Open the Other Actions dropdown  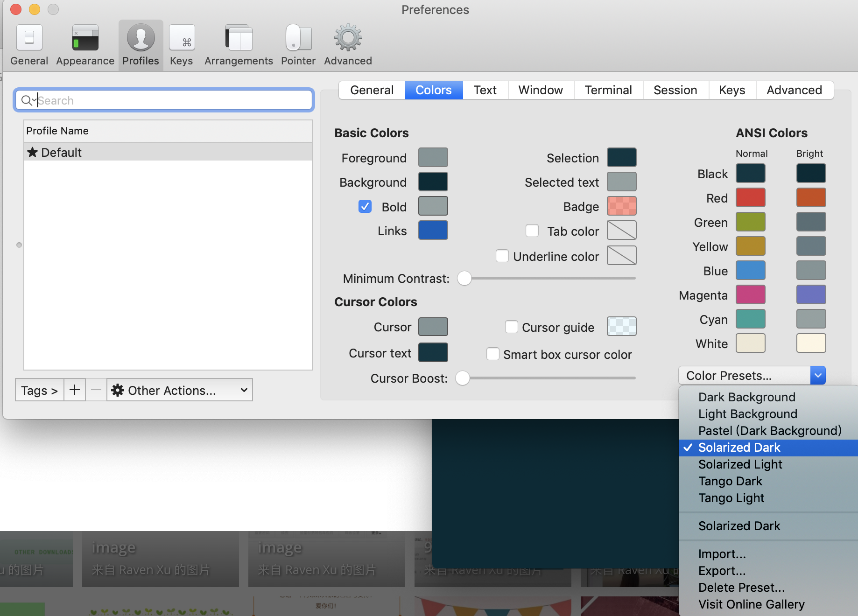coord(180,390)
